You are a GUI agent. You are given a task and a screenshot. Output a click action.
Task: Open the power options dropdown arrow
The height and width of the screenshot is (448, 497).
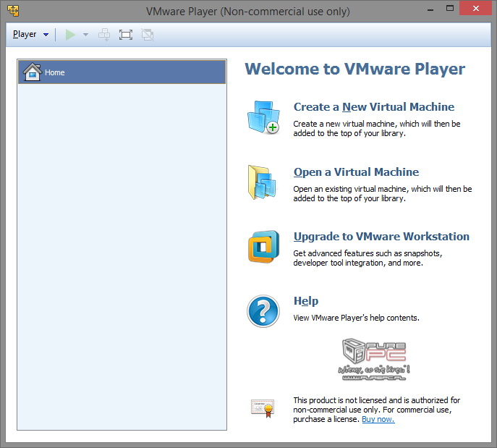(x=85, y=35)
